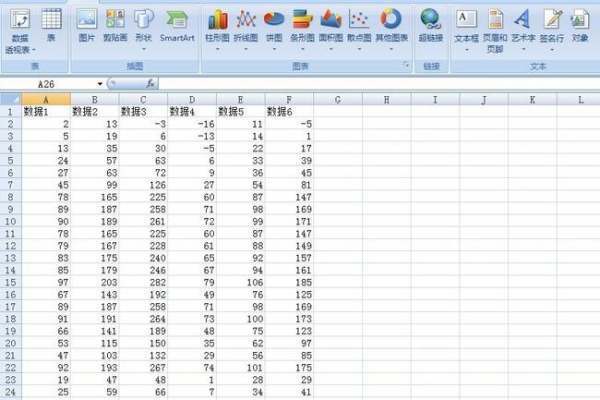Click cell with value 106
Viewport: 600px width, 400px height.
pyautogui.click(x=240, y=282)
